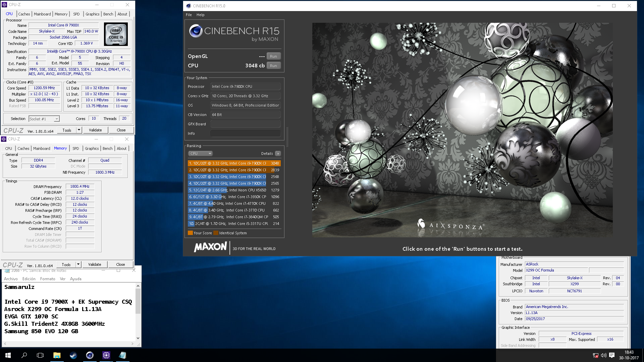Image resolution: width=644 pixels, height=362 pixels.
Task: Click the network tray icon
Action: [595, 355]
